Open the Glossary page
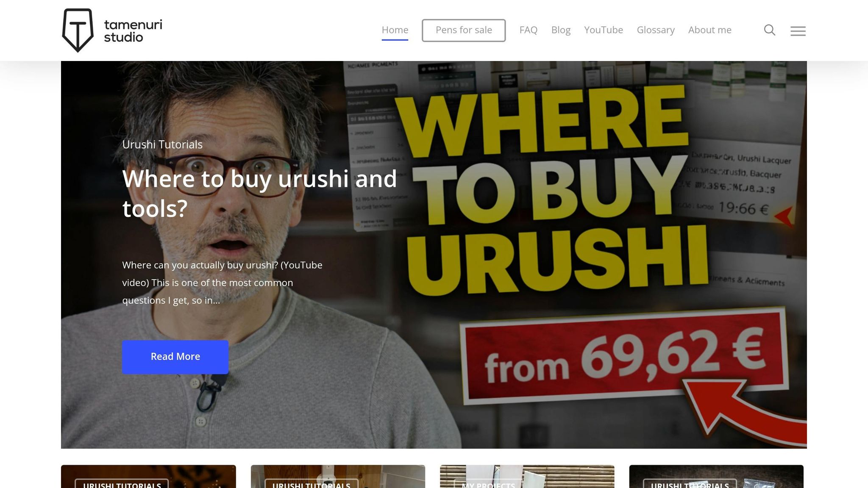Image resolution: width=868 pixels, height=488 pixels. point(656,30)
